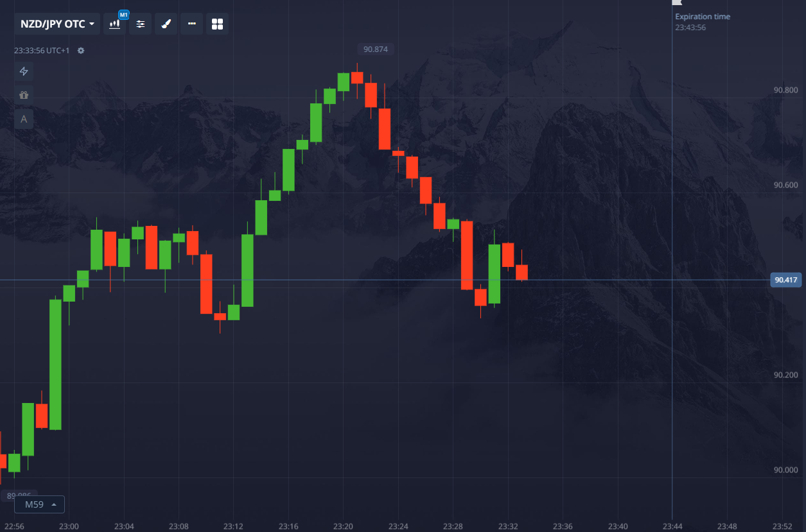Open the gift box bonuses icon
The height and width of the screenshot is (532, 806).
pyautogui.click(x=24, y=95)
